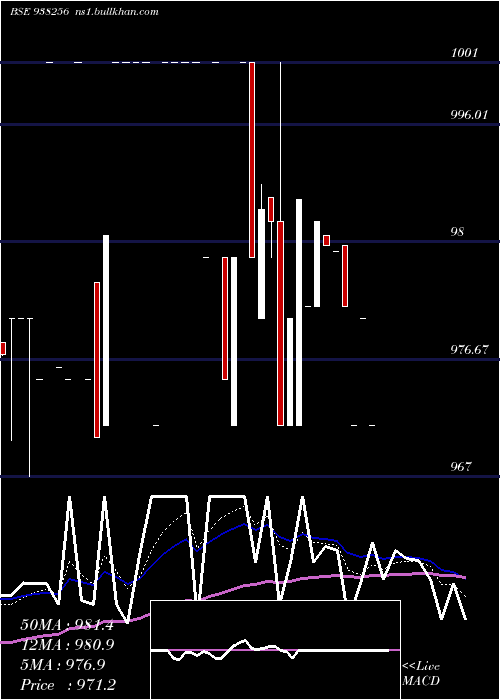Viewport: 500px width, 700px height.
Task: Click the Price : 971.2 text
Action: (x=68, y=685)
